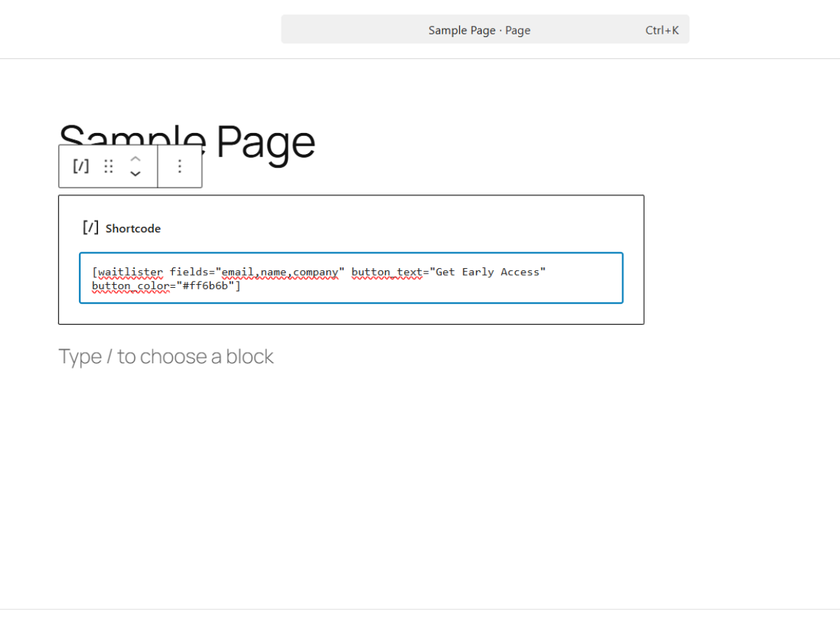
Task: Click the bracket icon beside the Shortcode label
Action: [x=90, y=227]
